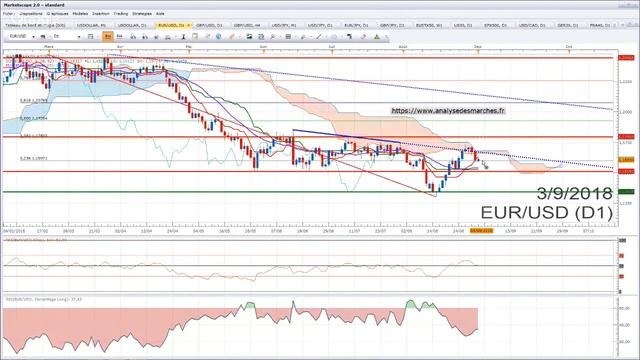640x360 pixels.
Task: Open the D1 timeframe dropdown
Action: click(79, 37)
